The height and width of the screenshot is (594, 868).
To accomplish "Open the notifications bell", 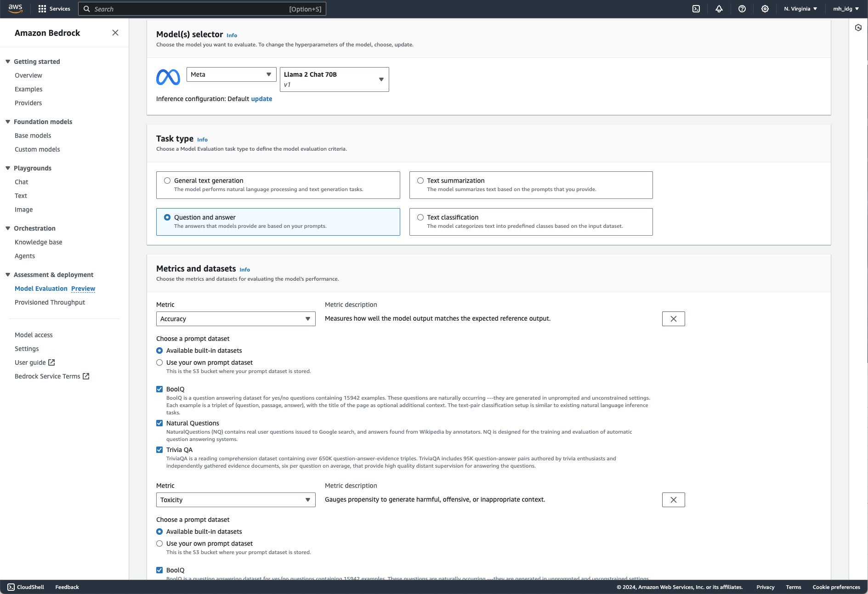I will (719, 9).
